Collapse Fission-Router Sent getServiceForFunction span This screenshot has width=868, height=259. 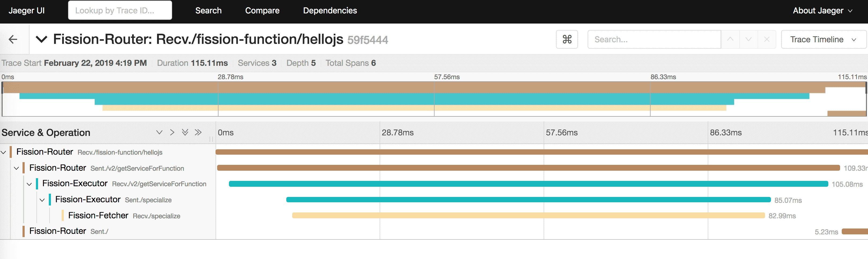[x=16, y=168]
